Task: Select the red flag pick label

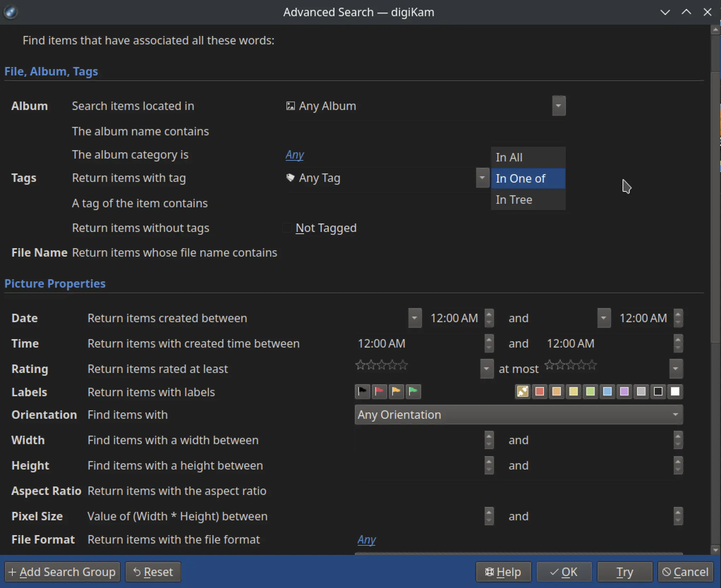Action: 379,392
